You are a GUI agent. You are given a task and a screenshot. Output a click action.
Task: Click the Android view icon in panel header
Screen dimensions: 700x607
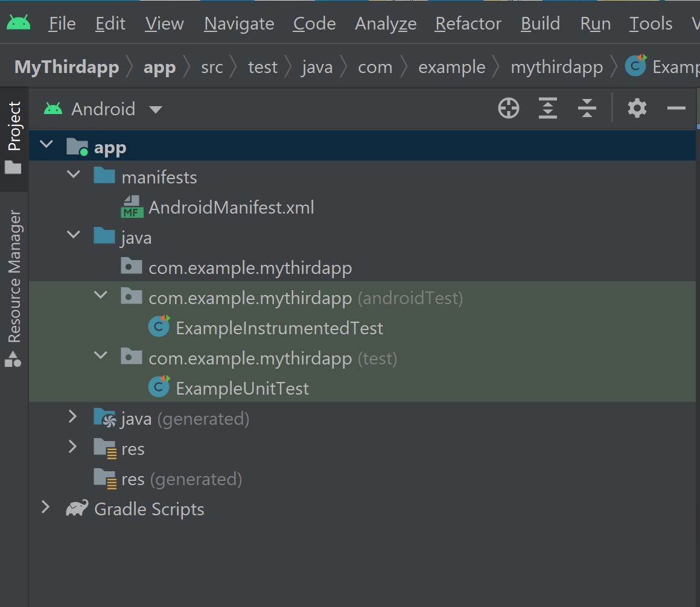(53, 109)
